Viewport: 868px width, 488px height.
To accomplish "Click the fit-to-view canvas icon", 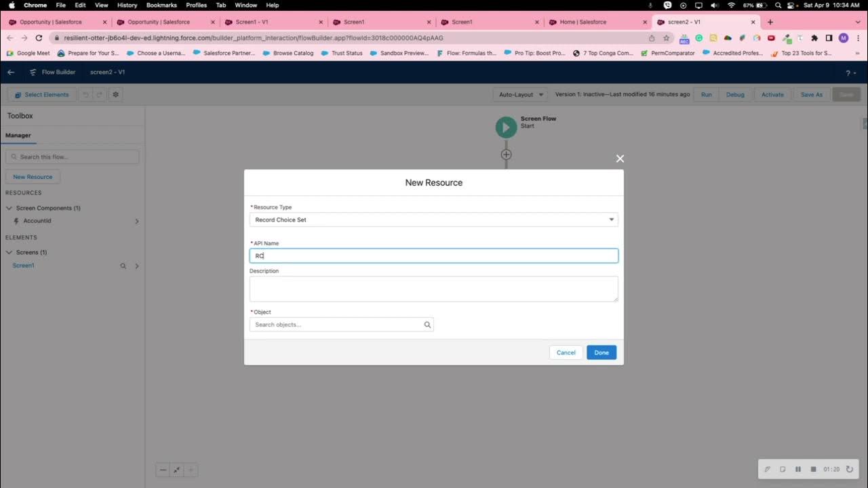I will 177,470.
